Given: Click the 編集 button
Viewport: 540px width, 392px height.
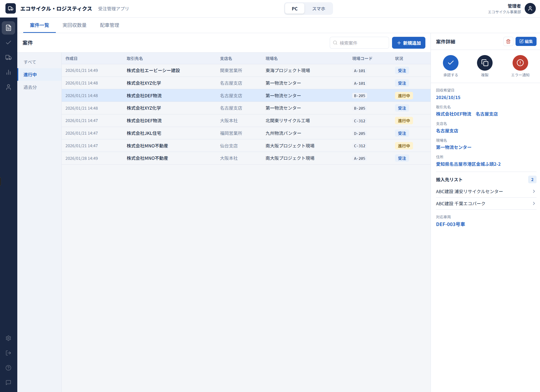Looking at the screenshot, I should click(x=526, y=41).
